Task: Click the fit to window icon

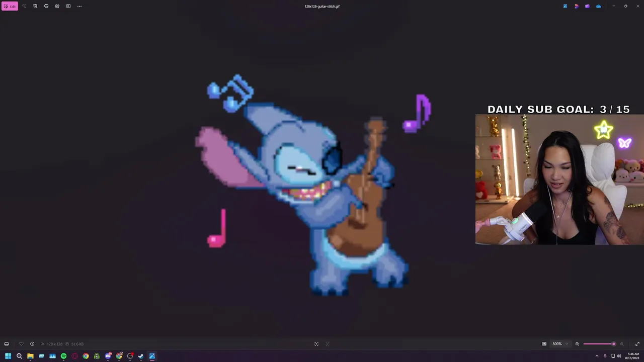Action: [x=316, y=344]
